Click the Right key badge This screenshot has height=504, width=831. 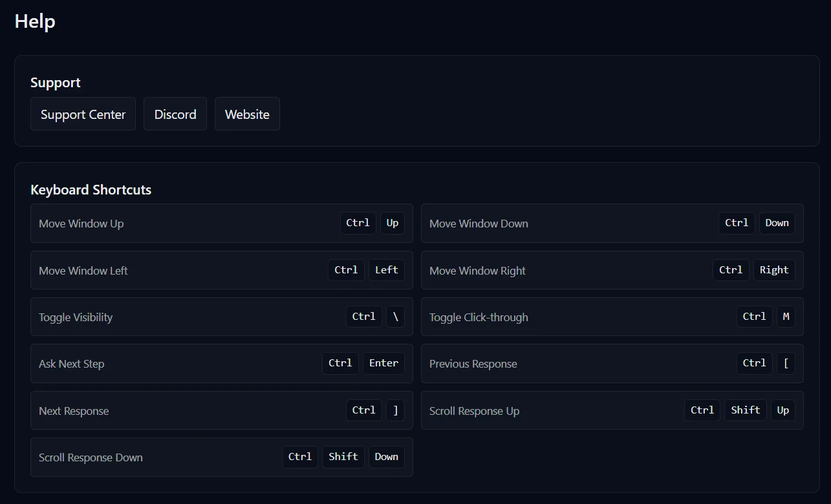(x=774, y=270)
